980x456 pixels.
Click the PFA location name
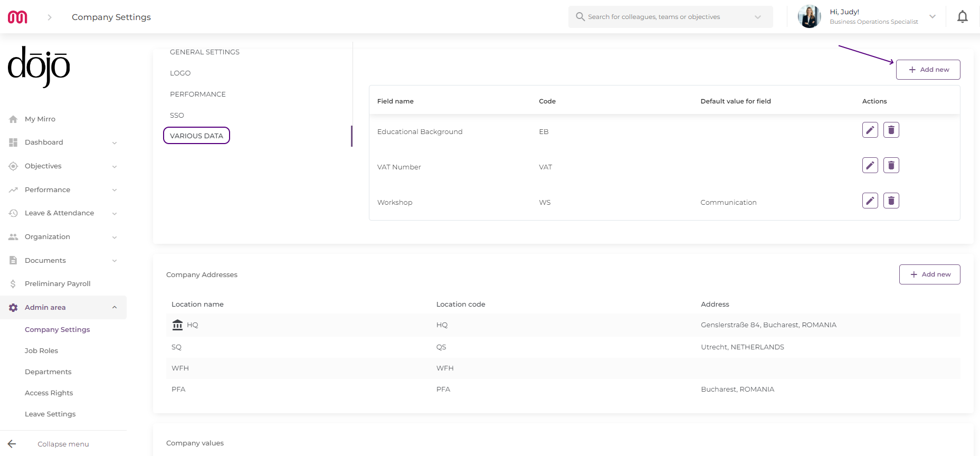(x=178, y=389)
